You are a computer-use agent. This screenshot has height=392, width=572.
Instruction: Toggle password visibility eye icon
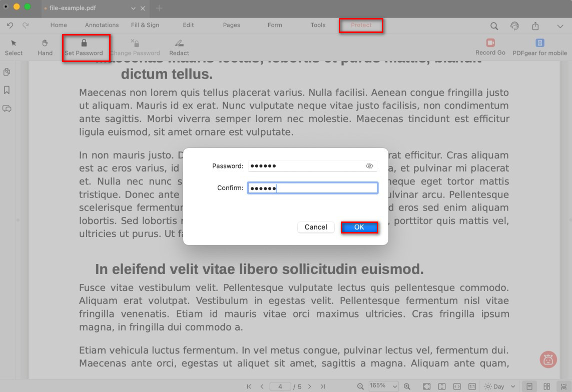point(369,166)
